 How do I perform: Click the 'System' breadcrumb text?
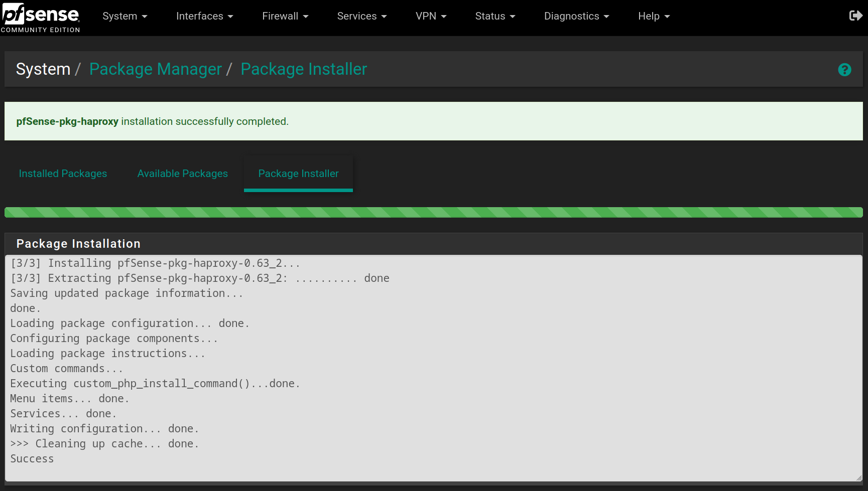click(x=43, y=69)
